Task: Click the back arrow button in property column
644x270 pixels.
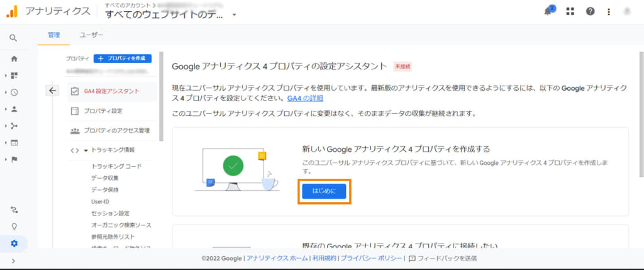Action: pos(52,91)
